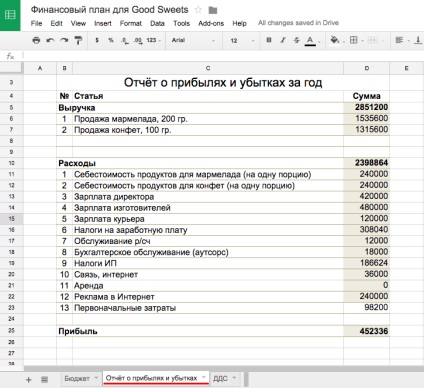Open the Бюджет tab dropdown arrow
424x388 pixels.
coord(96,378)
